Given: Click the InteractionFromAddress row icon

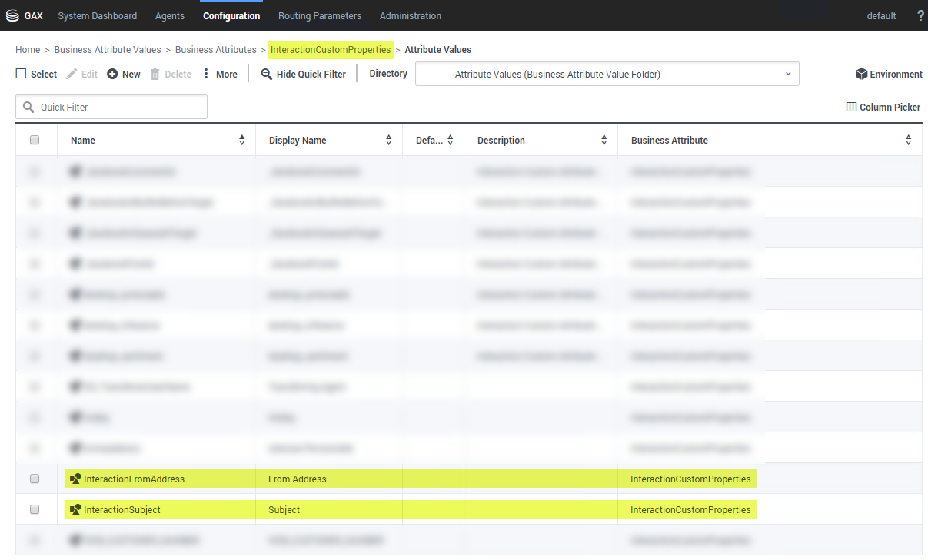Looking at the screenshot, I should coord(75,479).
